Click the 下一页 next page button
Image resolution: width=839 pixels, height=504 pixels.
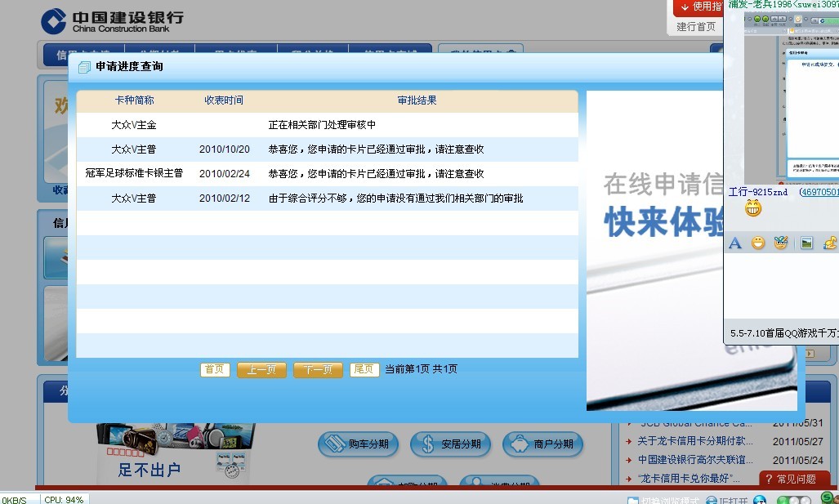pos(318,370)
